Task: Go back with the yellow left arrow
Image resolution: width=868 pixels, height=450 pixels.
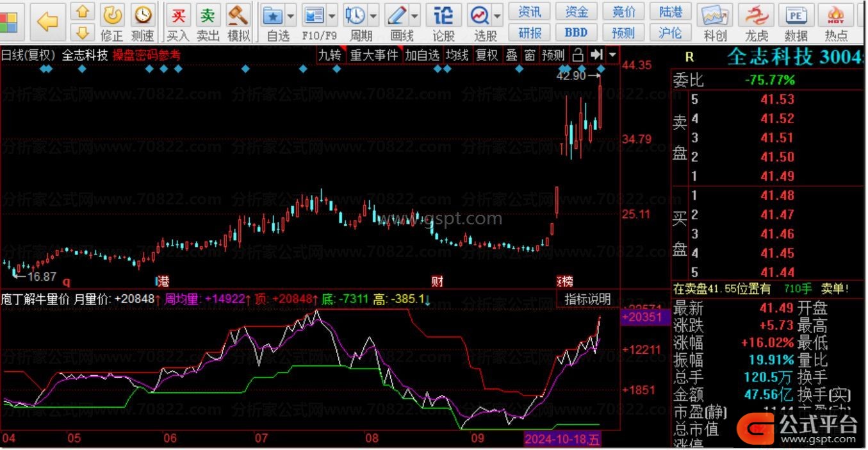Action: tap(47, 22)
